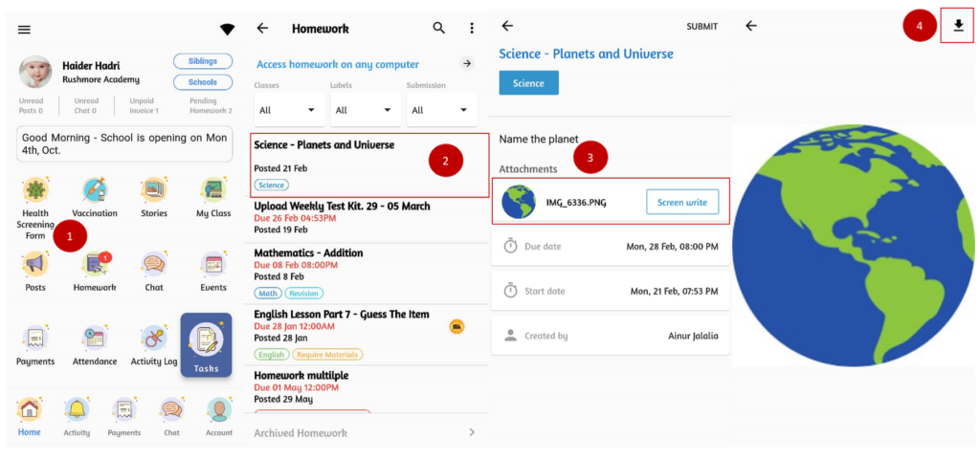Viewport: 980px width, 460px height.
Task: Open the three-dot overflow menu in Homework
Action: tap(472, 29)
